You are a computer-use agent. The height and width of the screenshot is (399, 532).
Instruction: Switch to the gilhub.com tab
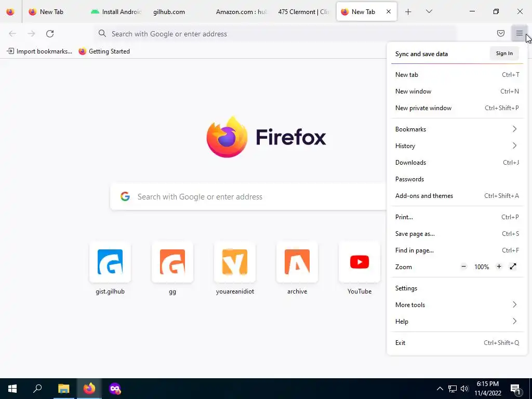(179, 12)
